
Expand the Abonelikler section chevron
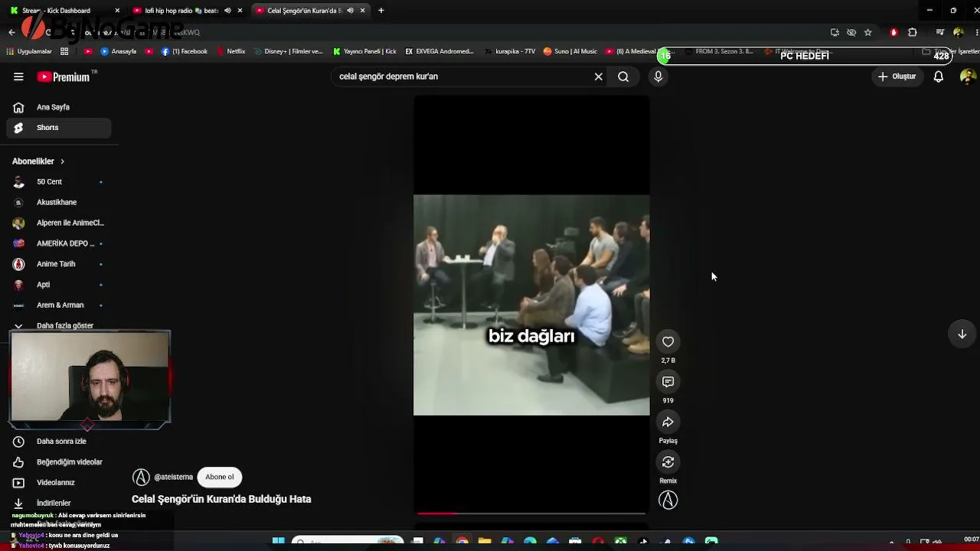(x=62, y=161)
